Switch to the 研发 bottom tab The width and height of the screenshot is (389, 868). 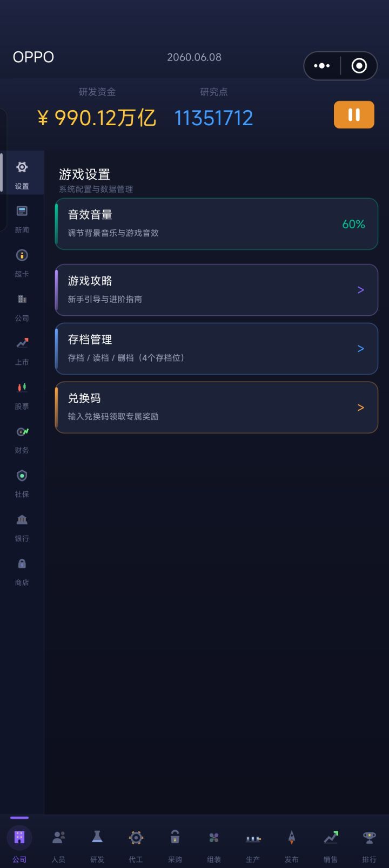pyautogui.click(x=97, y=845)
